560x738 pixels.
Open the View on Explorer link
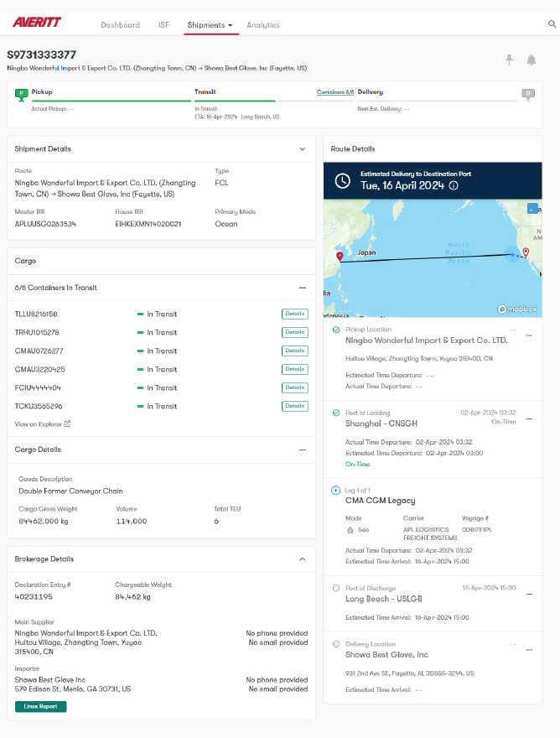tap(42, 424)
